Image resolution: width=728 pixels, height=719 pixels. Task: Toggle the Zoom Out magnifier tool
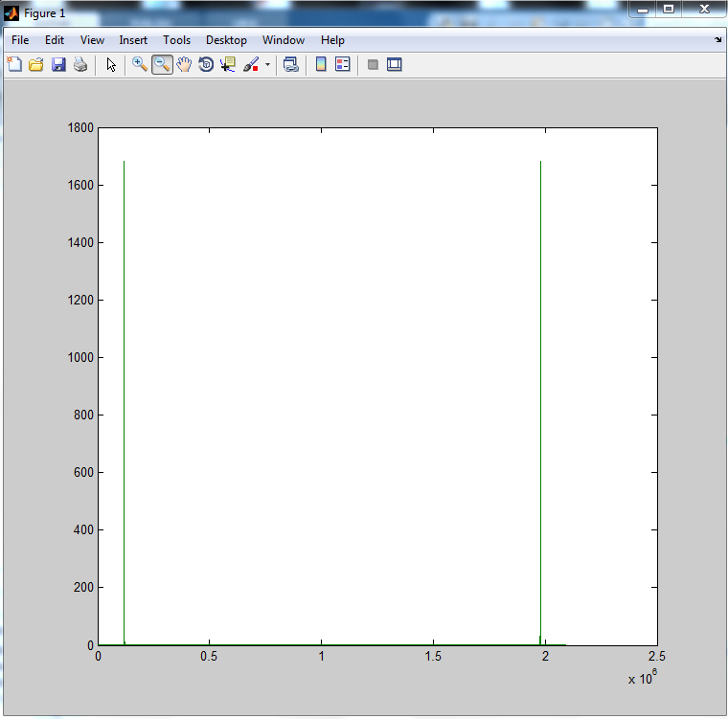coord(162,65)
